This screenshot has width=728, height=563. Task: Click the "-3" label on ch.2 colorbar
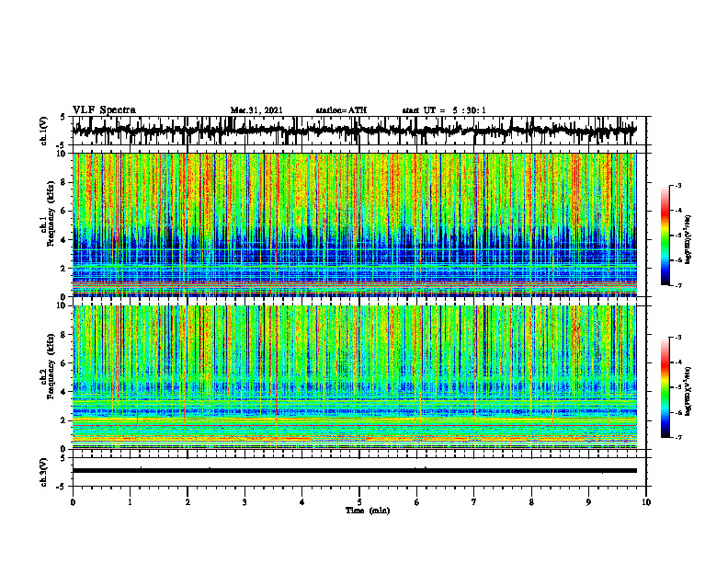pos(677,338)
